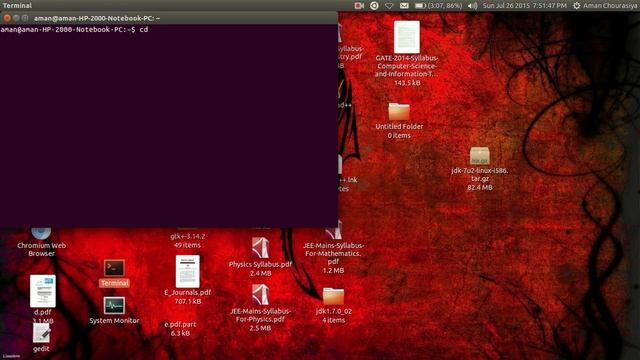Launch the gedit desktop icon
Screen dimensions: 640x360
coord(41,334)
